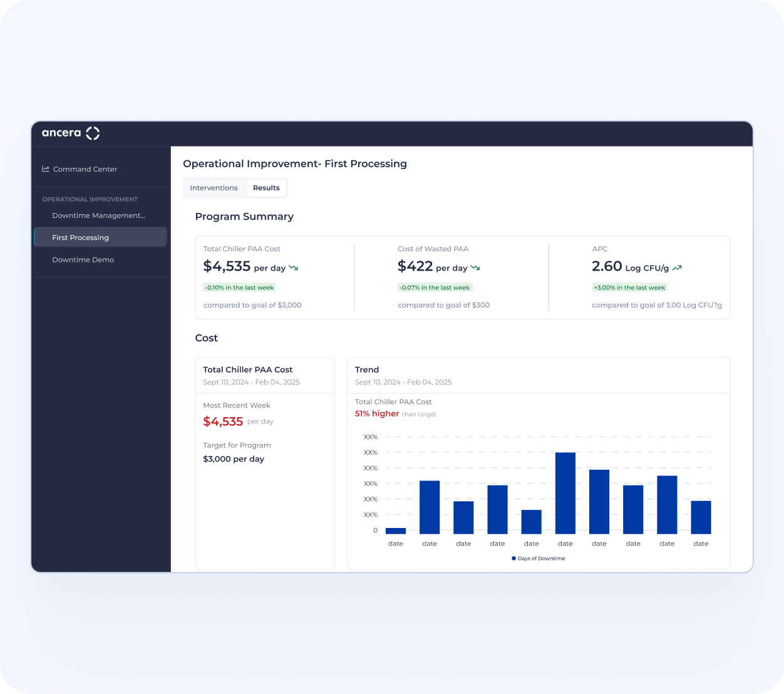The height and width of the screenshot is (694, 784).
Task: Switch to the Interventions tab
Action: coord(214,188)
